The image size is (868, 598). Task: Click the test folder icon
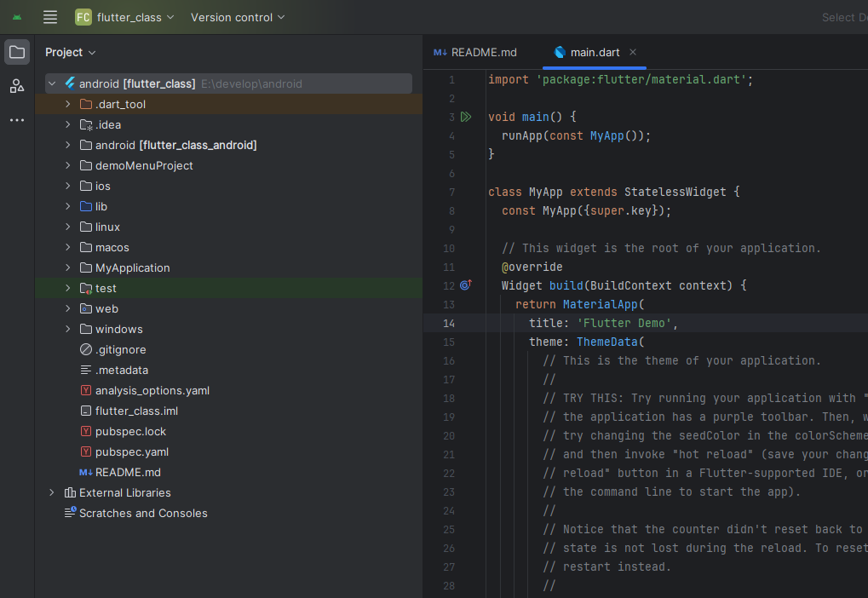point(86,289)
